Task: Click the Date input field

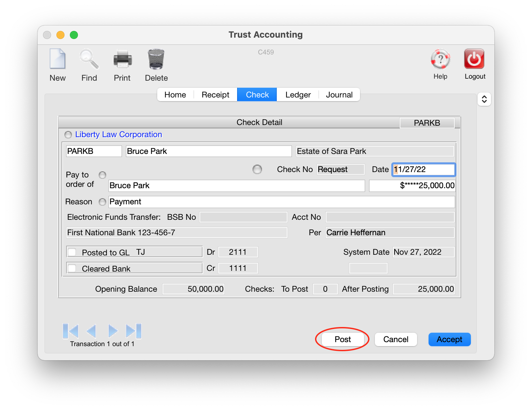Action: [424, 169]
